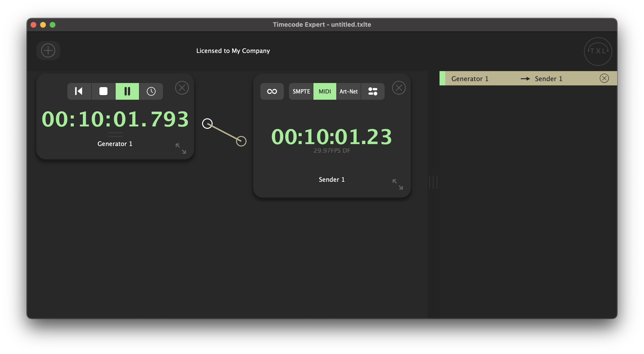This screenshot has width=644, height=354.
Task: Remove the Sender 1 module
Action: [x=398, y=88]
